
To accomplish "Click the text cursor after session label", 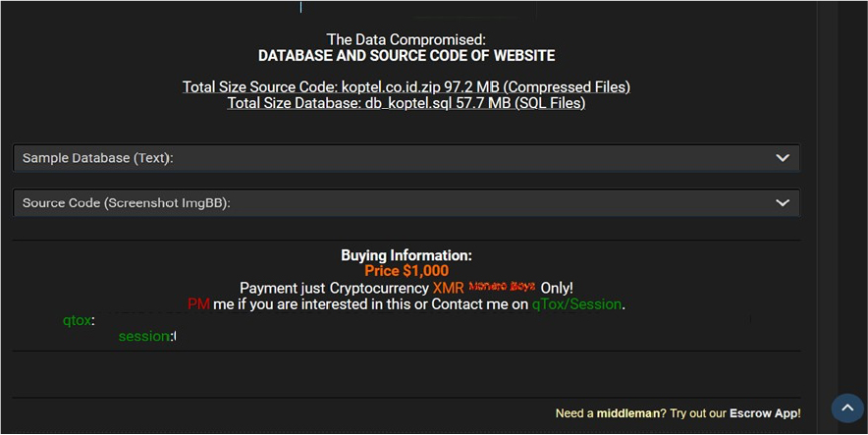I will click(x=175, y=337).
